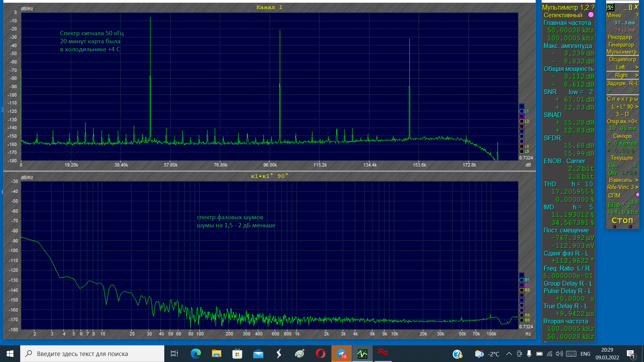Screen dimensions: 644x362
Task: Click Мультиметр panel help question mark
Action: pyautogui.click(x=593, y=7)
